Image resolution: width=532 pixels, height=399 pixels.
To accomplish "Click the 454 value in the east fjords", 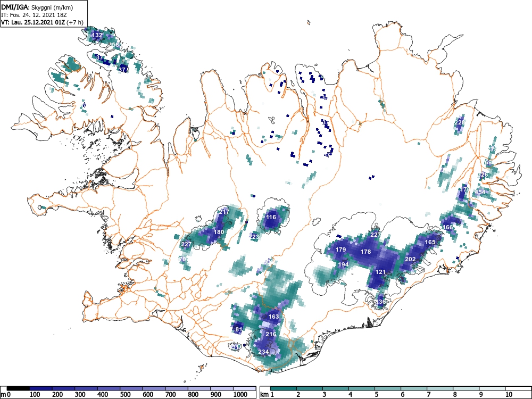I will coord(480,192).
